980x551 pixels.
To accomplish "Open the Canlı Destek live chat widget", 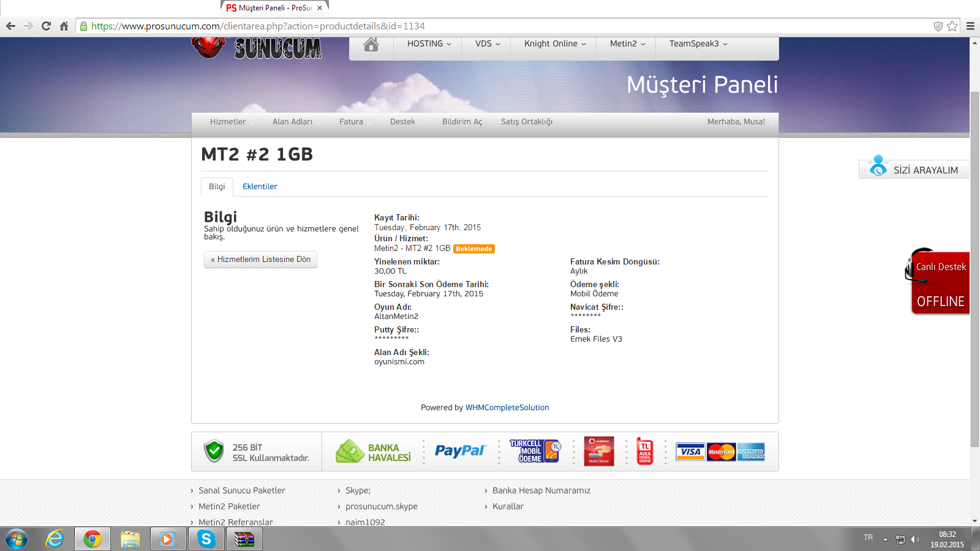I will (938, 282).
